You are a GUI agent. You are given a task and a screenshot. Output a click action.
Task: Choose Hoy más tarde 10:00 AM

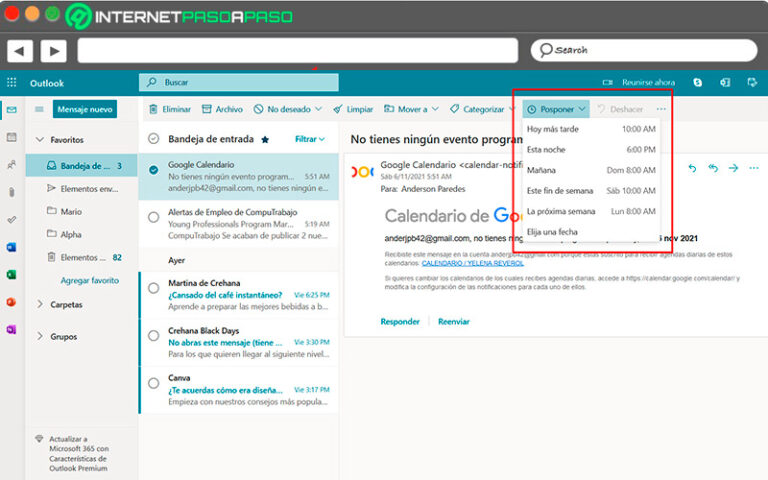click(591, 129)
